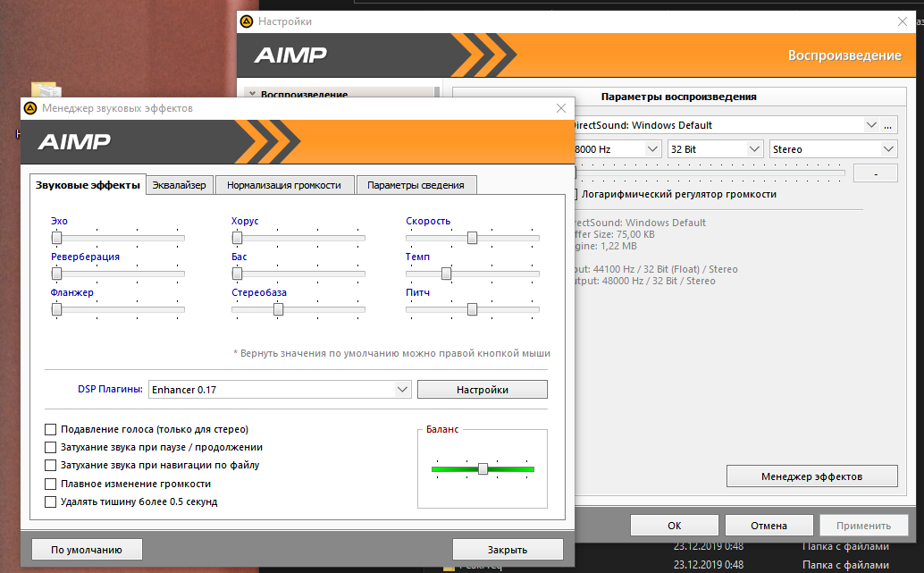Close the Настройки window
924x573 pixels.
pyautogui.click(x=903, y=21)
